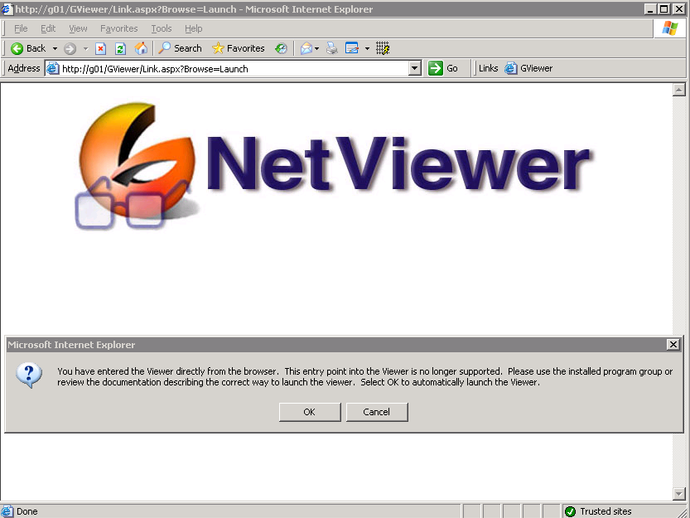This screenshot has height=518, width=690.
Task: Expand the Address bar dropdown
Action: pos(415,69)
